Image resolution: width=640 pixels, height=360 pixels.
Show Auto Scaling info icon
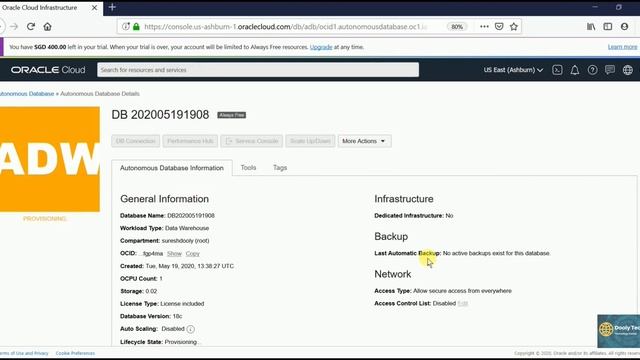coord(191,329)
